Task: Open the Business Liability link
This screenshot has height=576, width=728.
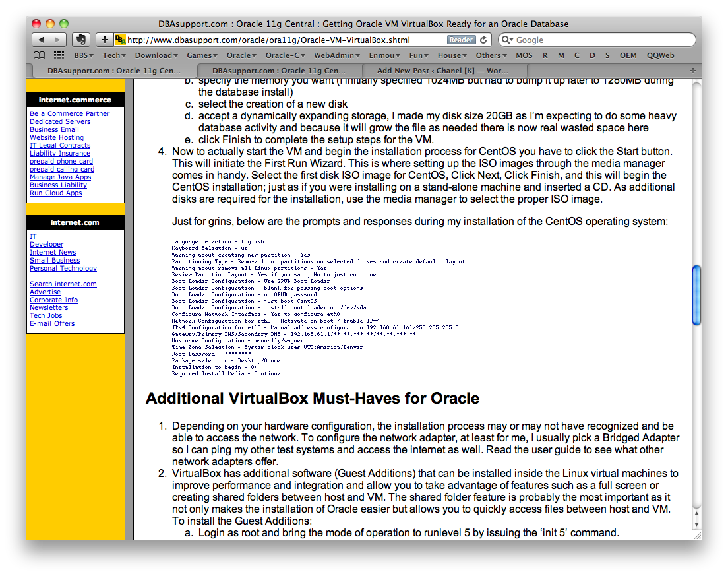Action: pos(58,185)
